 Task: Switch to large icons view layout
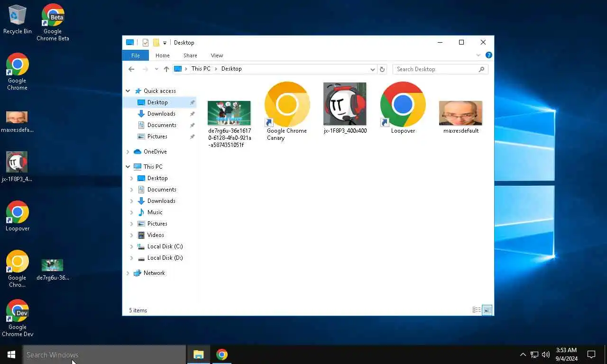tap(487, 310)
